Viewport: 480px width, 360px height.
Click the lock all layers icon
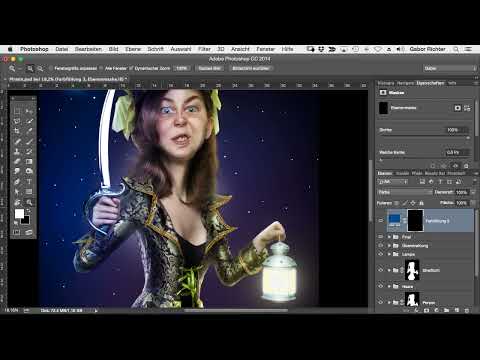421,203
